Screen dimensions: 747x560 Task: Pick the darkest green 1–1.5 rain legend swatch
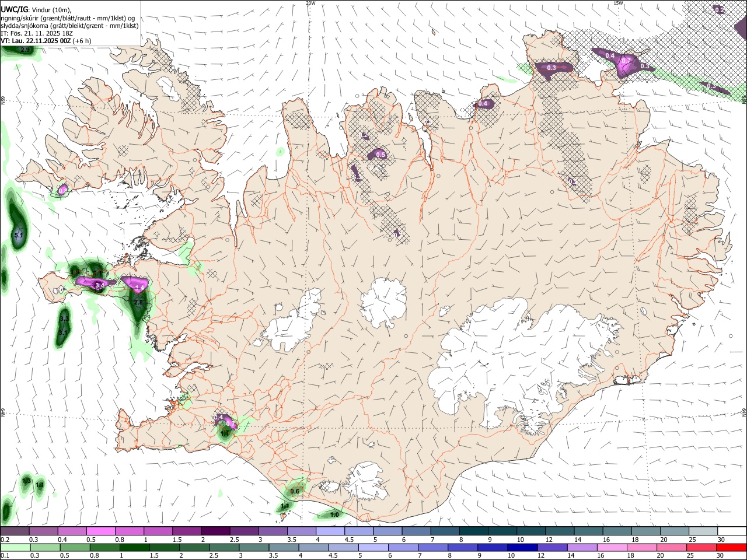click(135, 547)
